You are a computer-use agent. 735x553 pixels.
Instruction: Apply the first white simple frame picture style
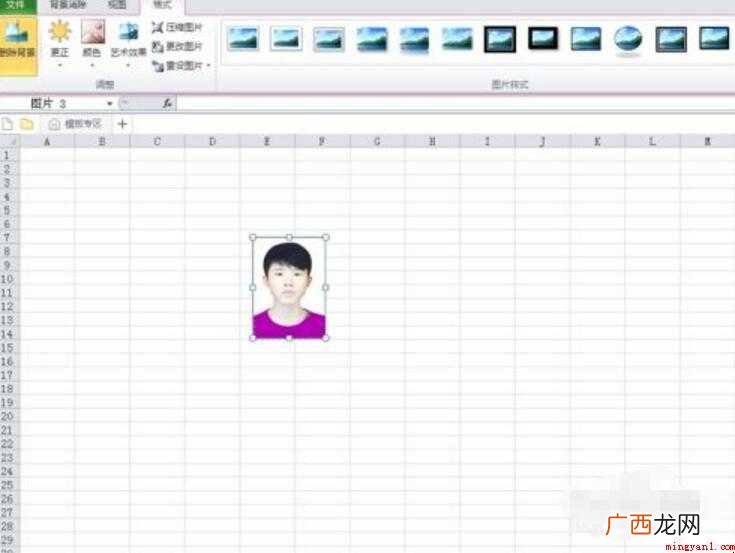click(242, 38)
